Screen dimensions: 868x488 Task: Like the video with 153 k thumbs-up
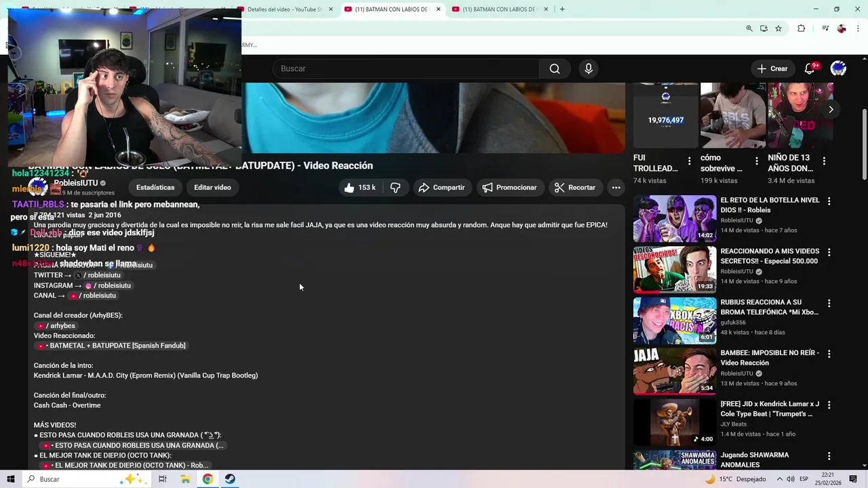point(360,188)
